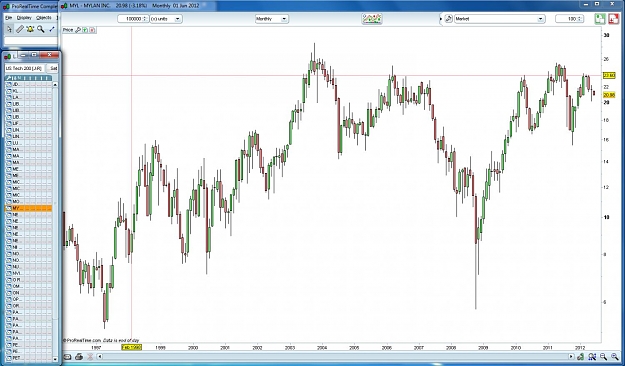This screenshot has height=366, width=625.
Task: Click the chart icon on the LU row
Action: [x=8, y=143]
